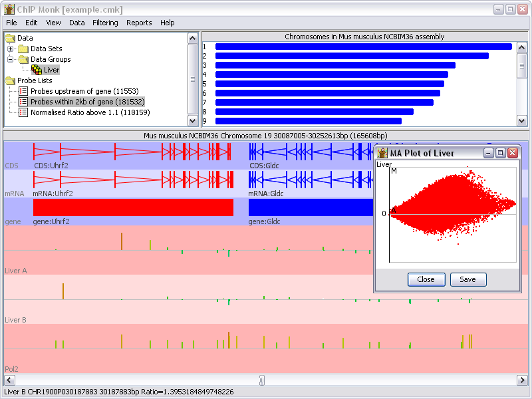Select 'Normalised Ratio above 1.1 (118159)'
The image size is (532, 399).
[90, 112]
